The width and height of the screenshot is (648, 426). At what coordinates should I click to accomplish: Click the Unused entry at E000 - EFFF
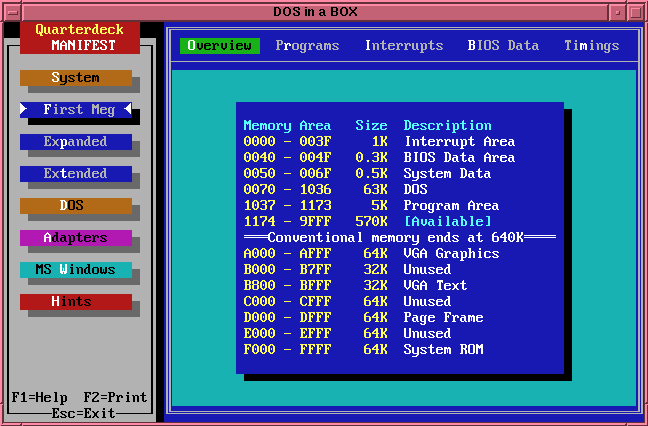point(427,333)
